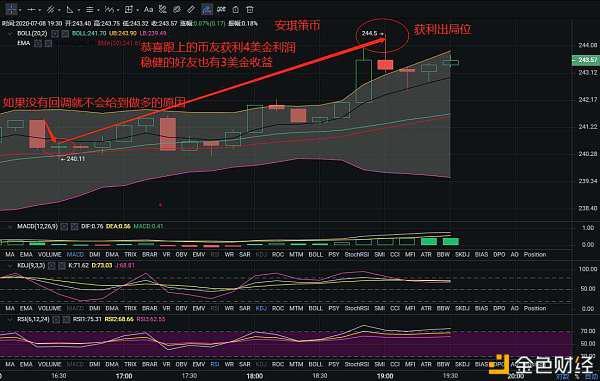The image size is (600, 381).
Task: Open EMA indicator settings icon
Action: (38, 43)
